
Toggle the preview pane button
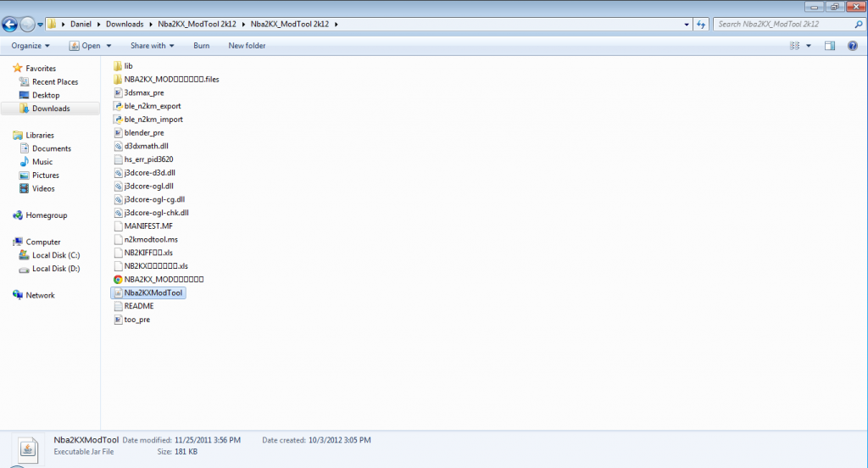pyautogui.click(x=830, y=46)
